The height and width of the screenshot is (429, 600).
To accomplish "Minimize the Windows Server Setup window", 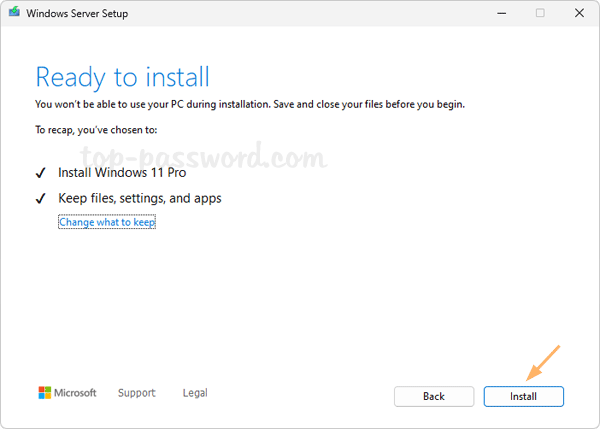I will point(497,13).
